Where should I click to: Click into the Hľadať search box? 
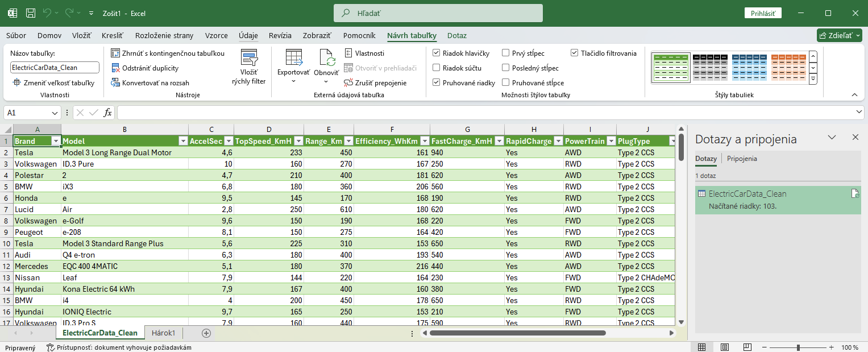tap(438, 13)
